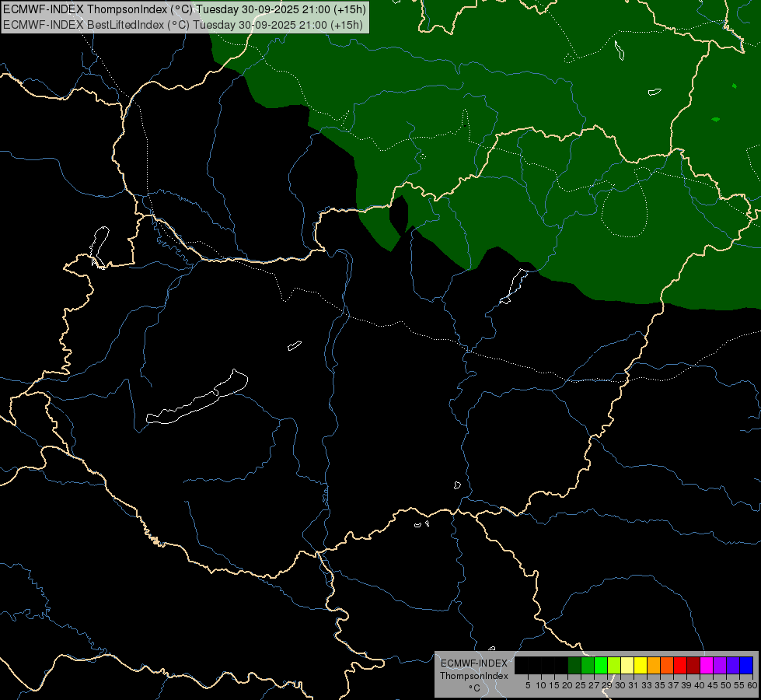The width and height of the screenshot is (761, 700).
Task: Click the magenta 40–45 legend swatch
Action: pos(707,665)
